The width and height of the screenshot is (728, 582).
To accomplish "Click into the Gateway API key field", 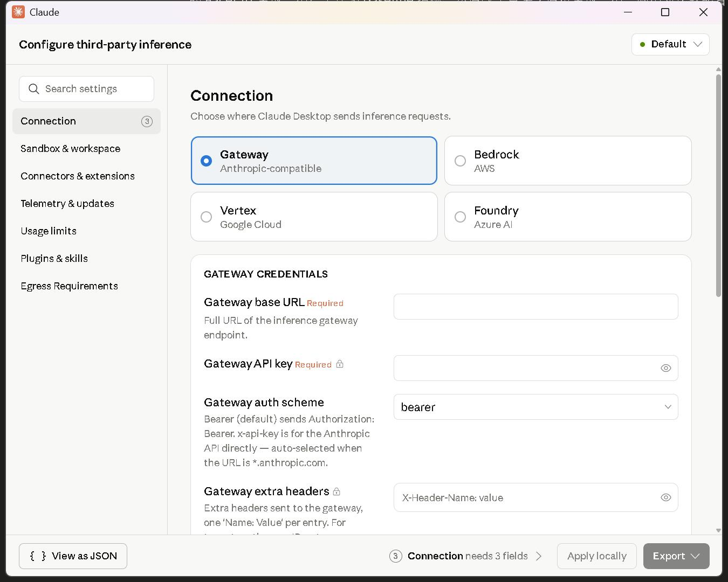I will click(x=535, y=368).
